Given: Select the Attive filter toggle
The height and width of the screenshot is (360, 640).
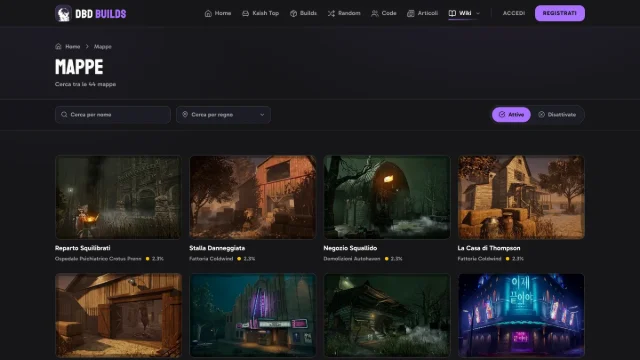Looking at the screenshot, I should click(x=511, y=115).
